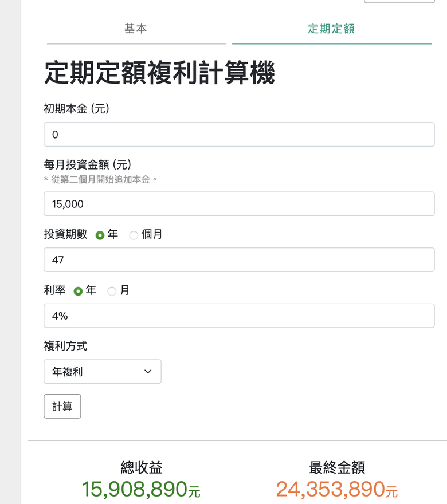Click the 每月投資金額 (元) label
Viewport: 447px width, 504px height.
[x=88, y=164]
